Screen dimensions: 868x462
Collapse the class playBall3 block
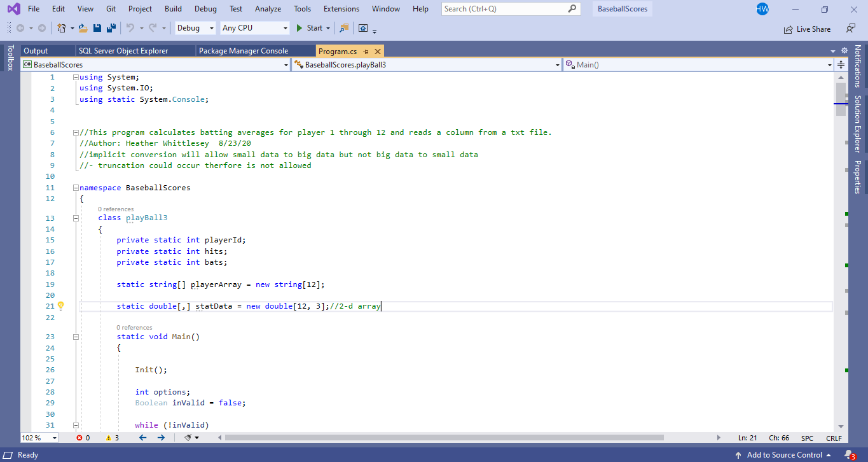[x=75, y=218]
